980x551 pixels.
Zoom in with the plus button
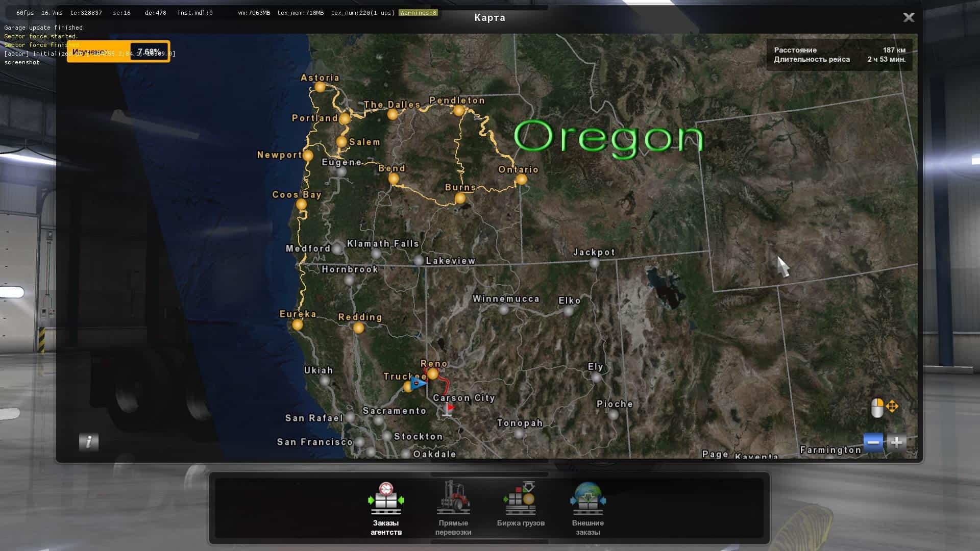[897, 442]
